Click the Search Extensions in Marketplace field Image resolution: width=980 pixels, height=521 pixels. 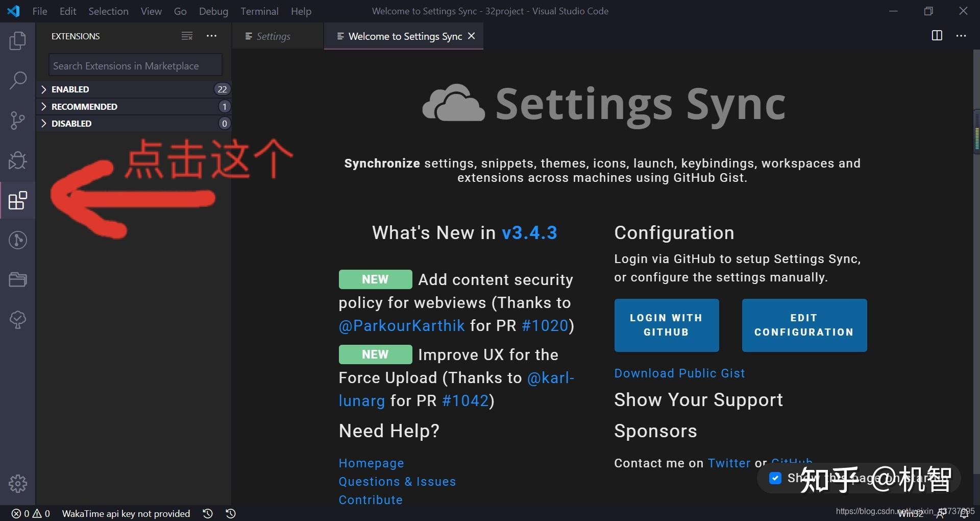[x=135, y=66]
